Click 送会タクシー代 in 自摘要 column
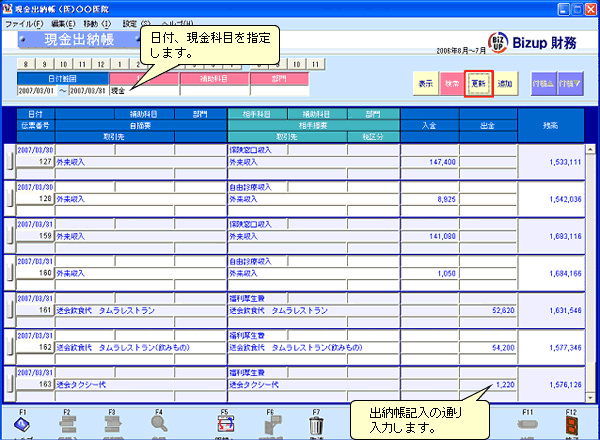The image size is (600, 440). click(x=81, y=385)
